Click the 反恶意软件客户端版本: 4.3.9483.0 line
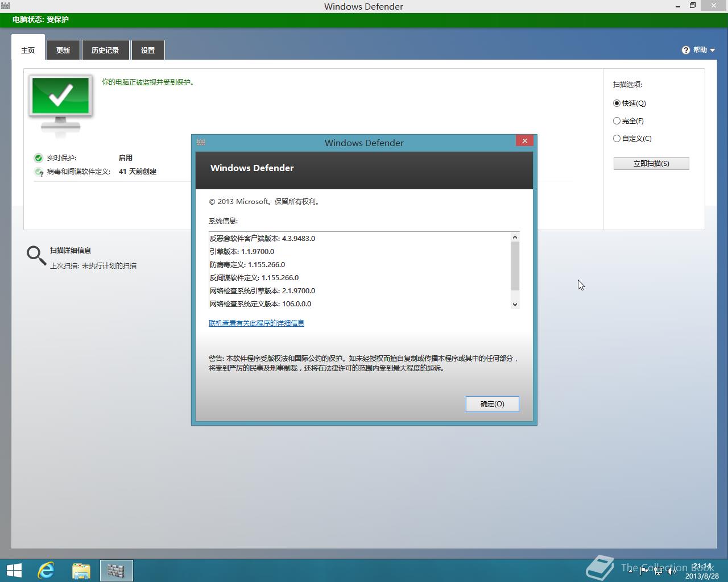 [263, 239]
